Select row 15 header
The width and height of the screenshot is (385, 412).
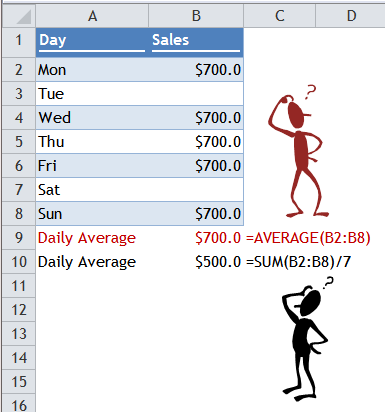pos(19,382)
